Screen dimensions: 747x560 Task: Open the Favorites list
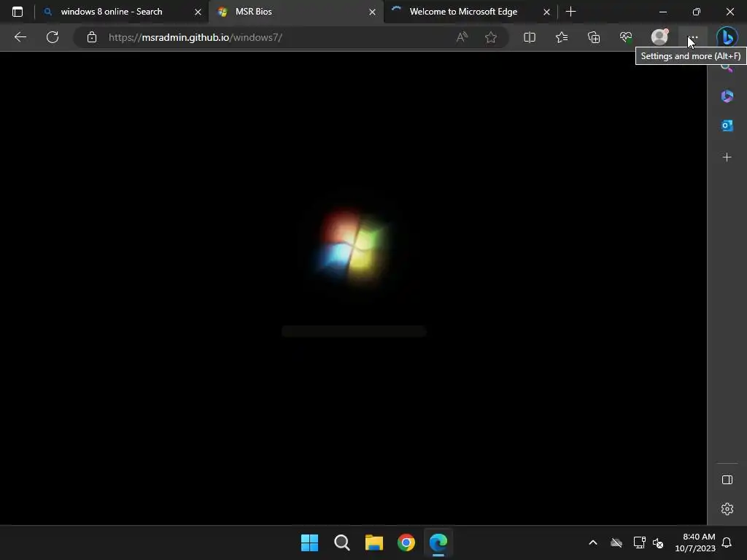[x=562, y=37]
